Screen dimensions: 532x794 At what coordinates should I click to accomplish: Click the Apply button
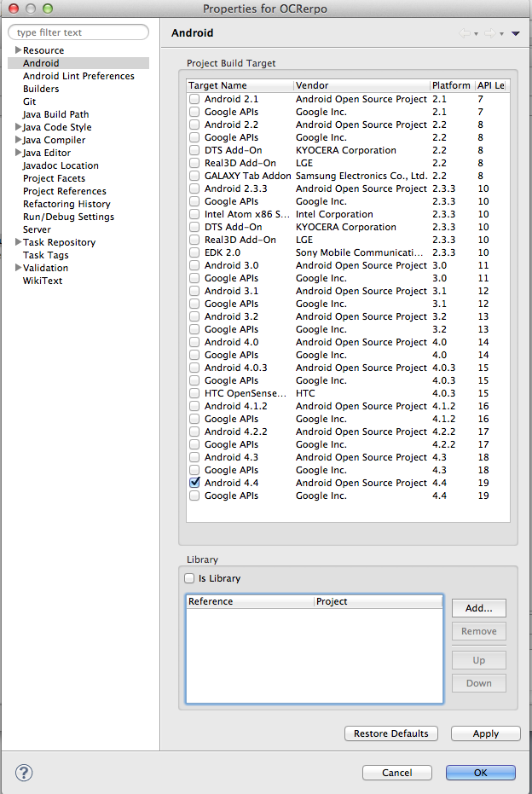[485, 733]
